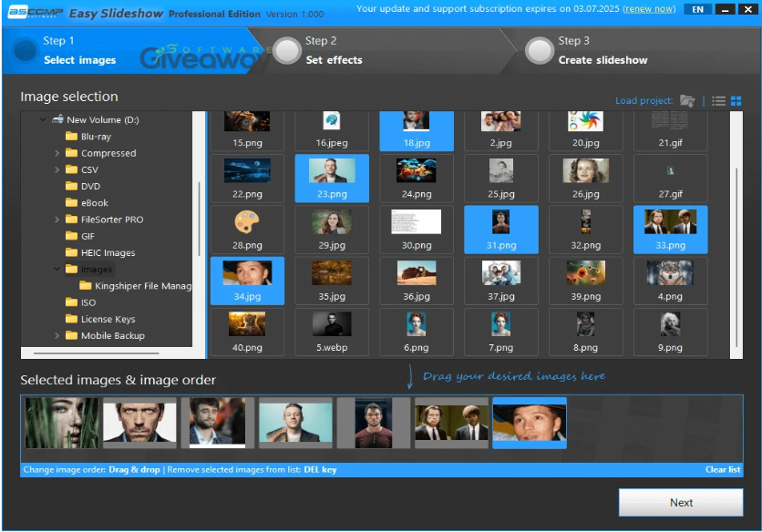This screenshot has width=762, height=532.
Task: Select the 36.jpg desert arch image
Action: [417, 281]
